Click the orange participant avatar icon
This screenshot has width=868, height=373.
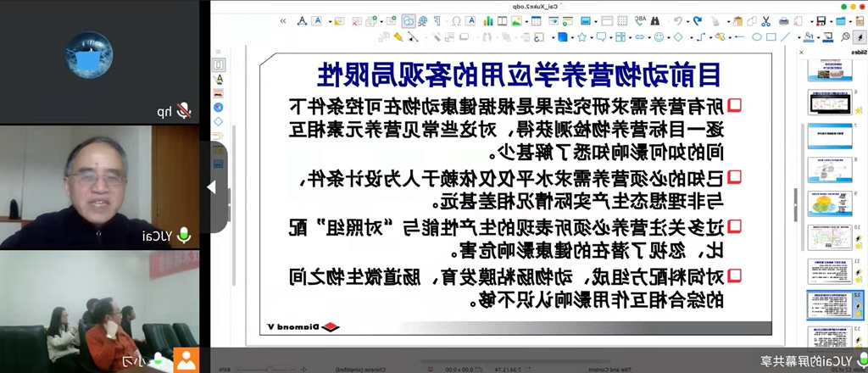[x=186, y=360]
